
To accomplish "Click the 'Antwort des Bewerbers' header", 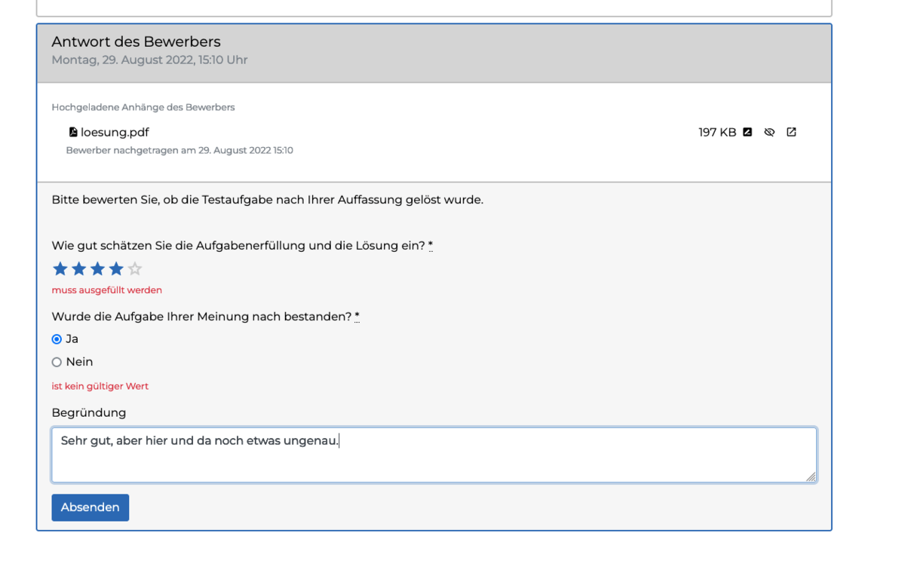I will [136, 42].
